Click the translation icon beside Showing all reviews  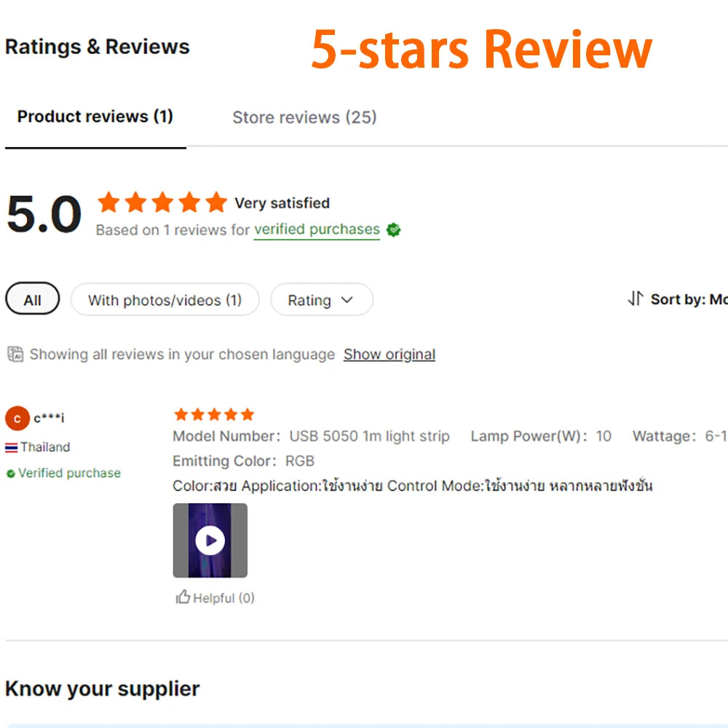(x=15, y=355)
